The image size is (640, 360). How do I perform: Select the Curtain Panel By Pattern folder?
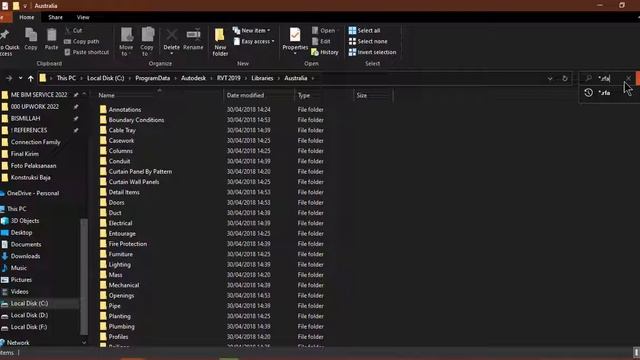pyautogui.click(x=140, y=171)
